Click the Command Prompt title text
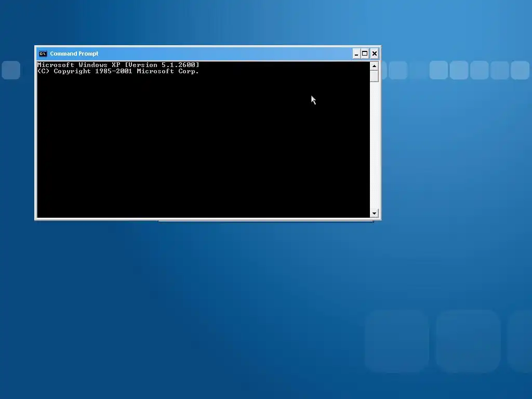Image resolution: width=532 pixels, height=399 pixels. tap(74, 54)
